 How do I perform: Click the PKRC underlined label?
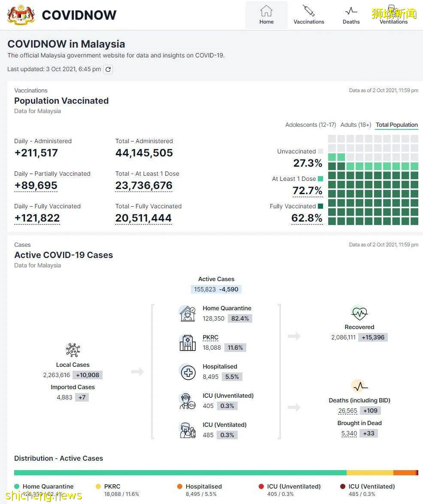click(211, 337)
